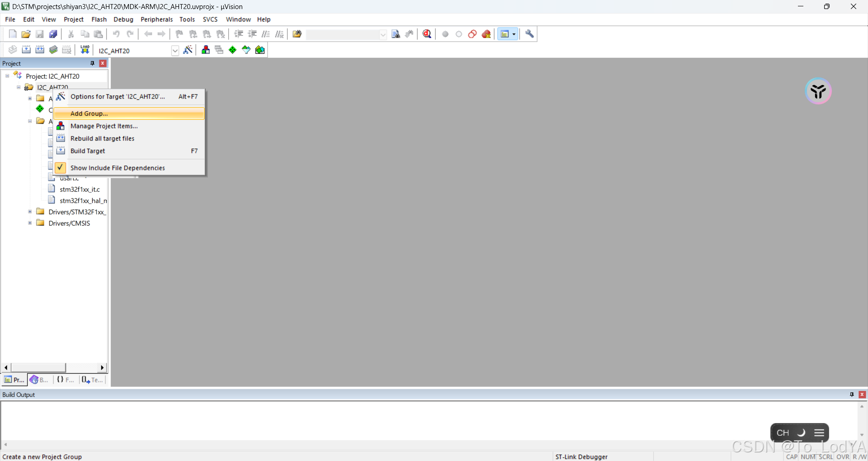Choose Add Group... in the context menu
868x461 pixels.
pyautogui.click(x=129, y=113)
